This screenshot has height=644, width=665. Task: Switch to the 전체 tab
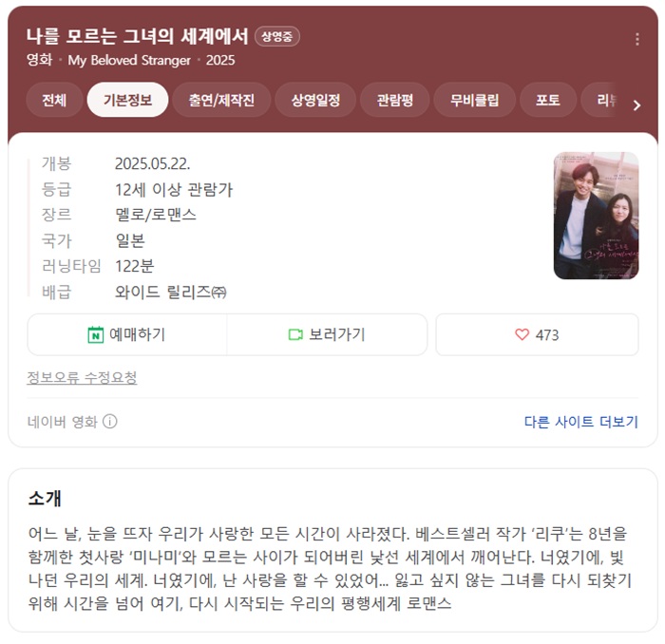(54, 100)
